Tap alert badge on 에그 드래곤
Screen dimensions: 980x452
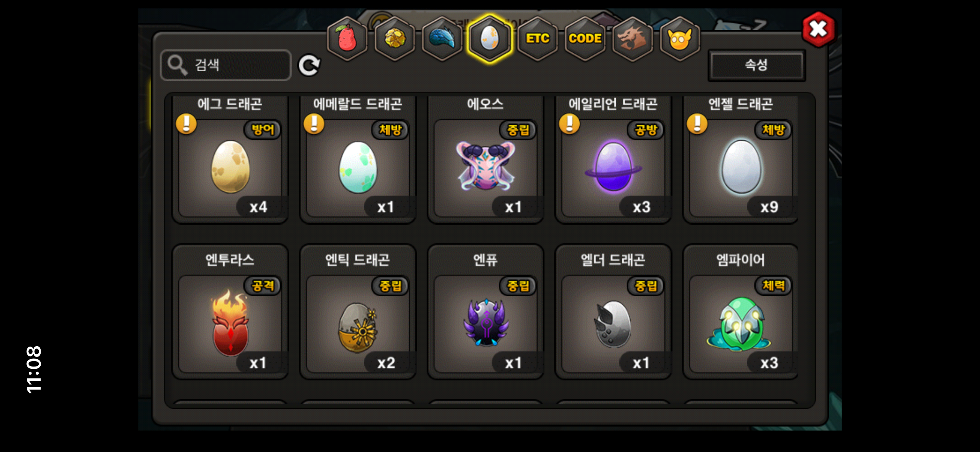(x=186, y=124)
